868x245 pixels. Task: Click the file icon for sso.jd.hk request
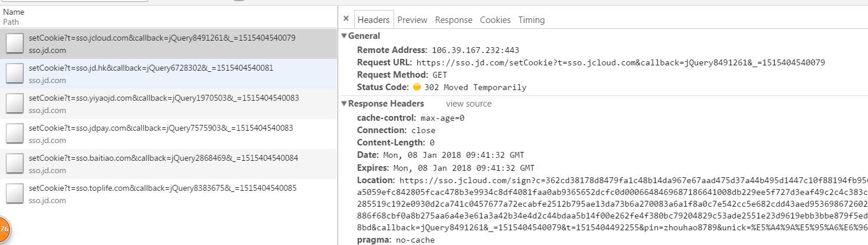[15, 74]
